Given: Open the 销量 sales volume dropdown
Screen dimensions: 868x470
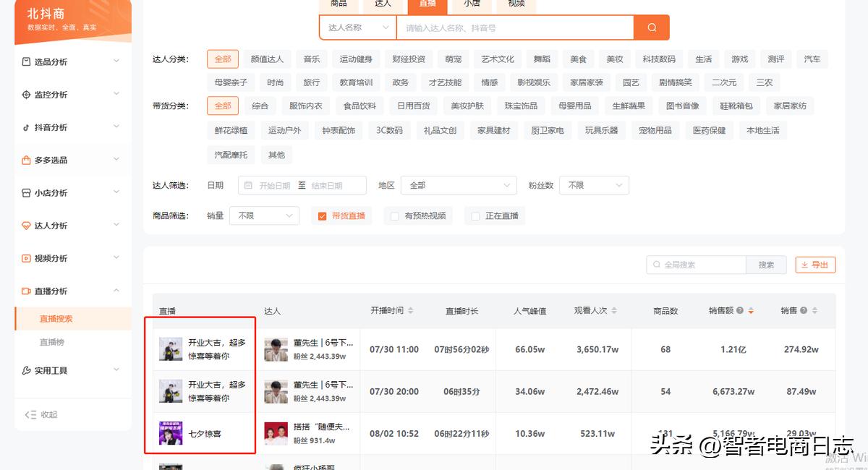Looking at the screenshot, I should point(264,215).
